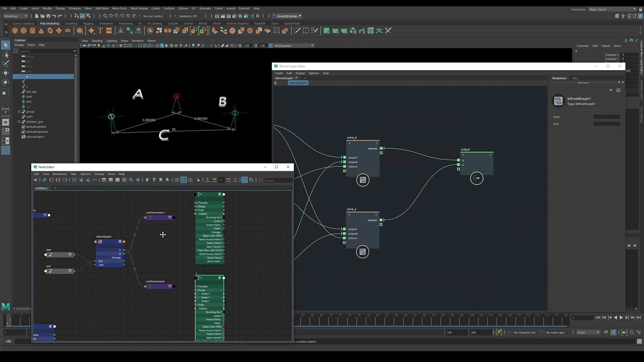The height and width of the screenshot is (362, 644).
Task: Toggle the grid display in Node Editor toolbar
Action: 245,180
